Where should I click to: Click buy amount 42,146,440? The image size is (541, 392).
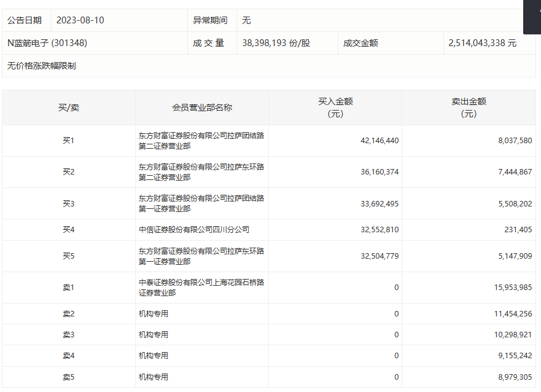pyautogui.click(x=379, y=141)
